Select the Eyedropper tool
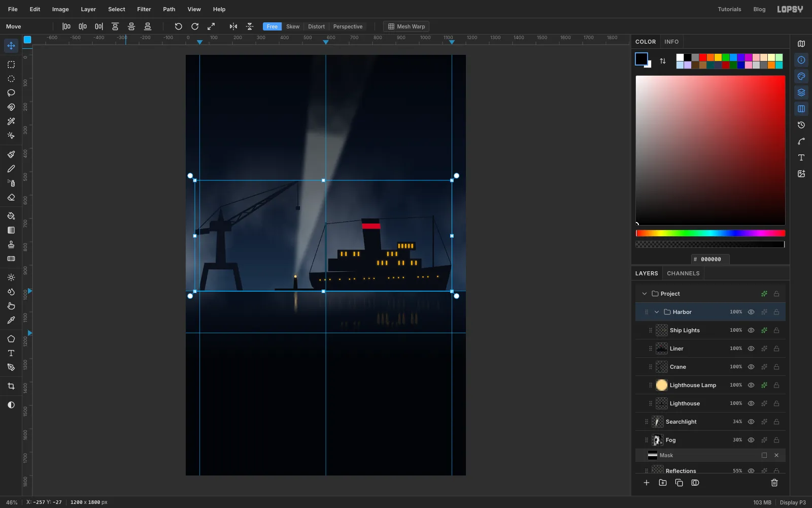 point(11,320)
